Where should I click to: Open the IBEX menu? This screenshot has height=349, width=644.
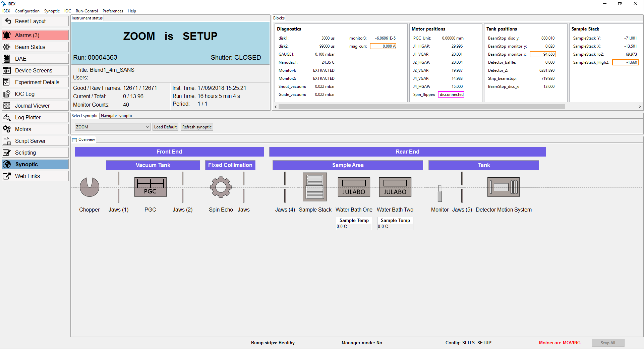point(6,11)
